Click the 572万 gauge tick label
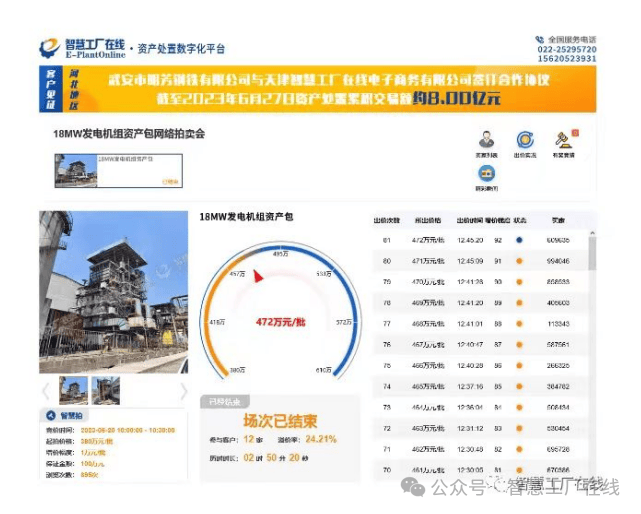Screen dimensions: 641x514 tap(344, 322)
